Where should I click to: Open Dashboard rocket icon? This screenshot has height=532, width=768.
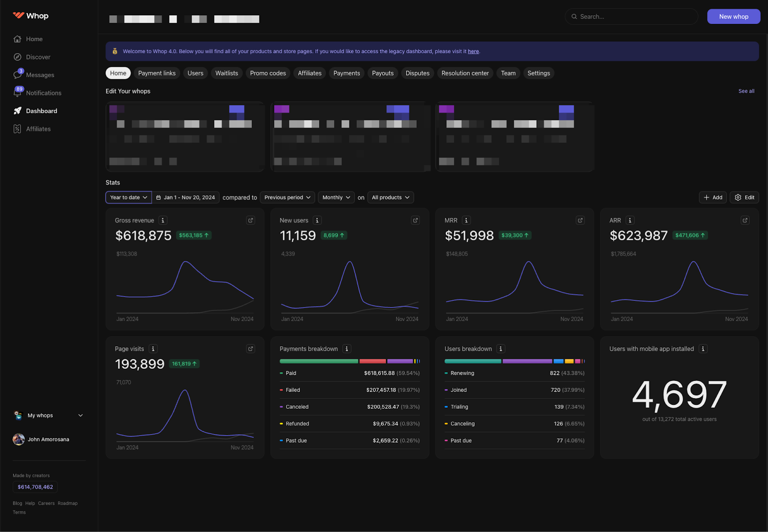(x=18, y=111)
